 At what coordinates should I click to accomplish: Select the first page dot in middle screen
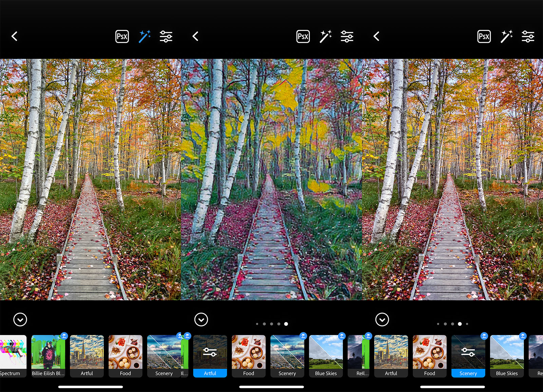[257, 324]
